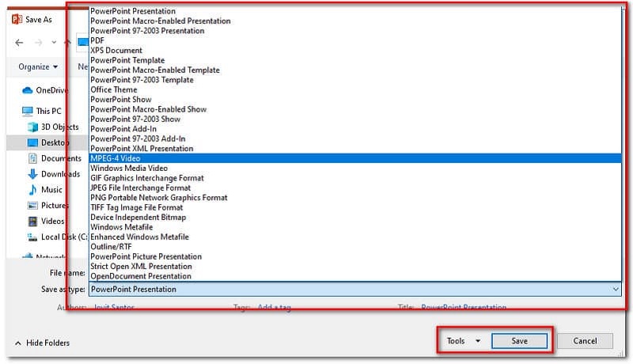The image size is (633, 364).
Task: Click the OneDrive cloud icon
Action: pos(28,90)
